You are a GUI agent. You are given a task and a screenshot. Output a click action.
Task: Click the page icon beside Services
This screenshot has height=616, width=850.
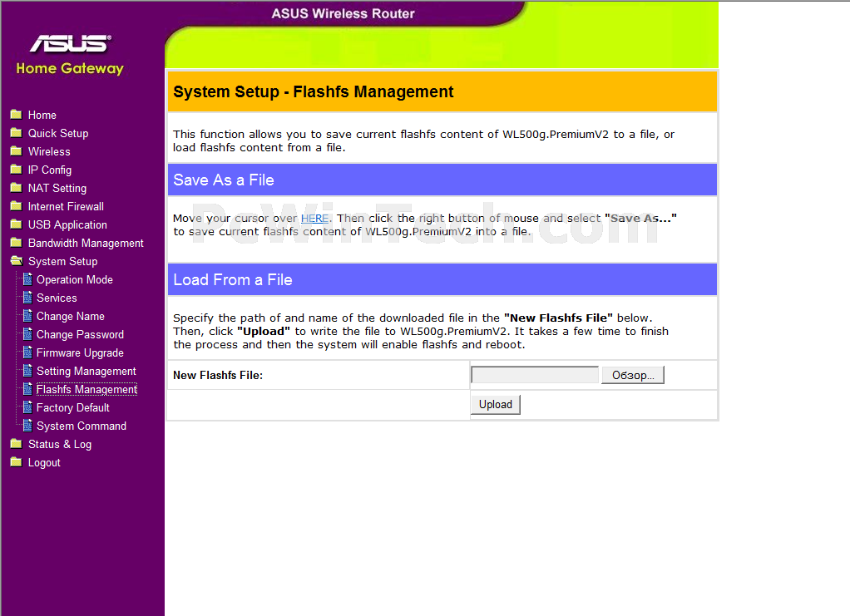(x=27, y=298)
